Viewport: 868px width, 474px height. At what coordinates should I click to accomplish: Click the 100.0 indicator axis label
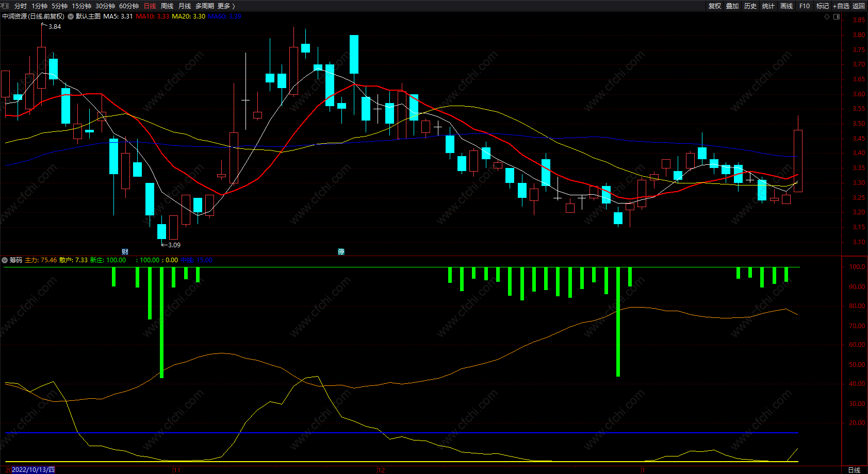[857, 267]
